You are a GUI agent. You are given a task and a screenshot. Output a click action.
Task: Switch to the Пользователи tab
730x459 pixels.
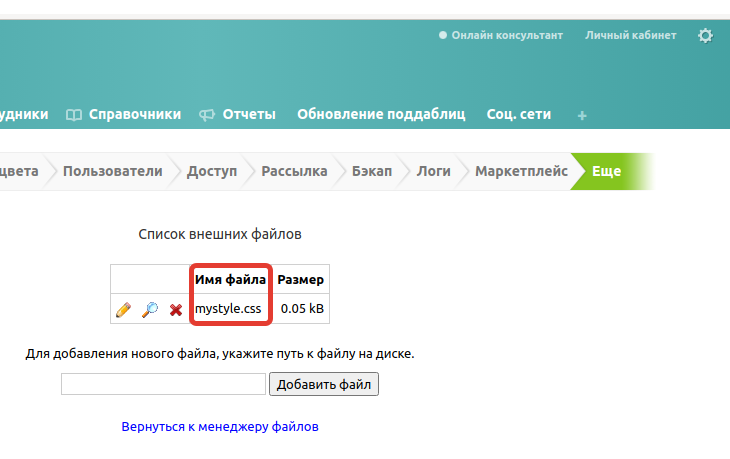click(x=112, y=171)
